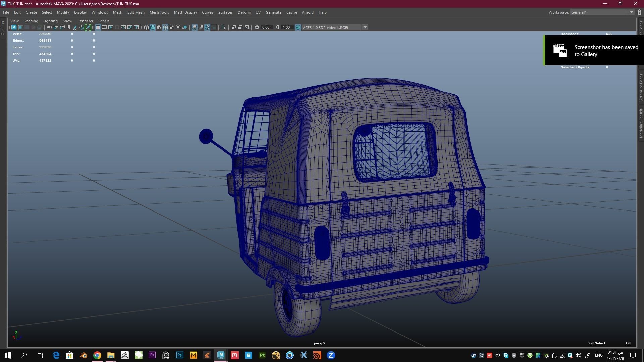644x362 pixels.
Task: Open the File menu
Action: click(6, 12)
